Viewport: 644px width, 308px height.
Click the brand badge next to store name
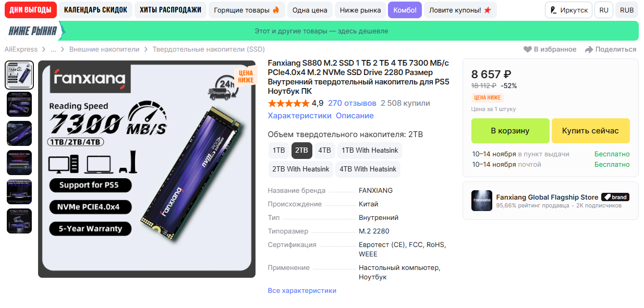coord(615,197)
